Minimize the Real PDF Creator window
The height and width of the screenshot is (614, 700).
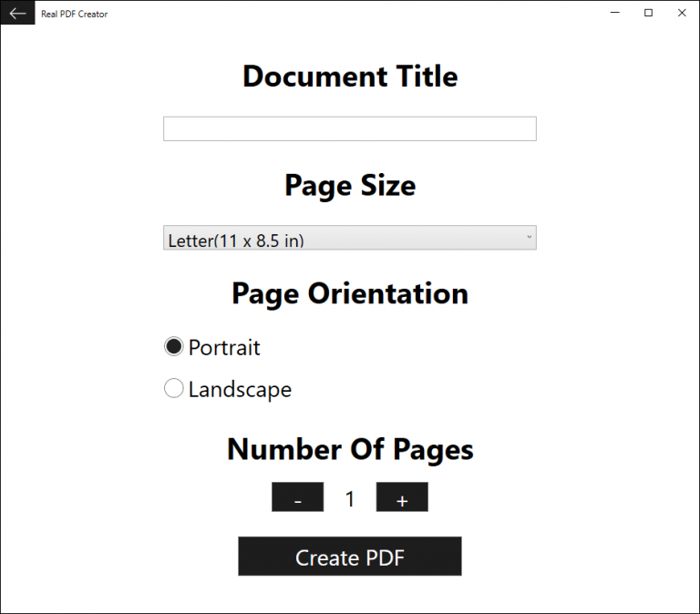coord(614,13)
